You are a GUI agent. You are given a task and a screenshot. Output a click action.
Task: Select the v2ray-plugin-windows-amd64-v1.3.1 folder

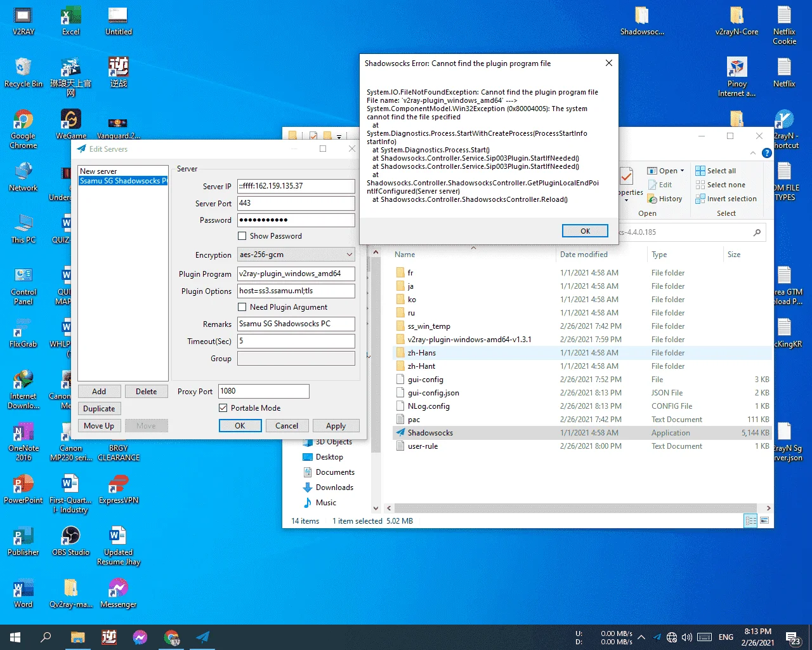point(469,340)
